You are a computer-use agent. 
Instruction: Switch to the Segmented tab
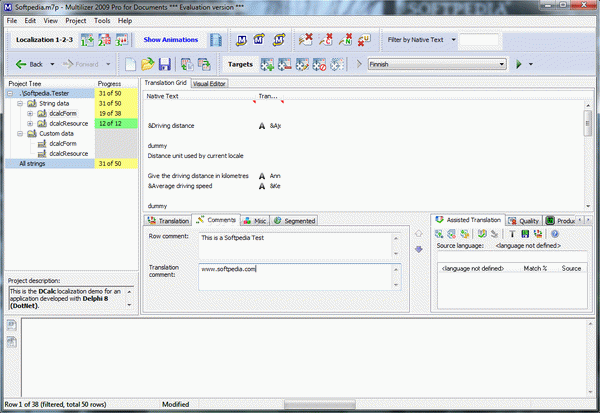(294, 221)
